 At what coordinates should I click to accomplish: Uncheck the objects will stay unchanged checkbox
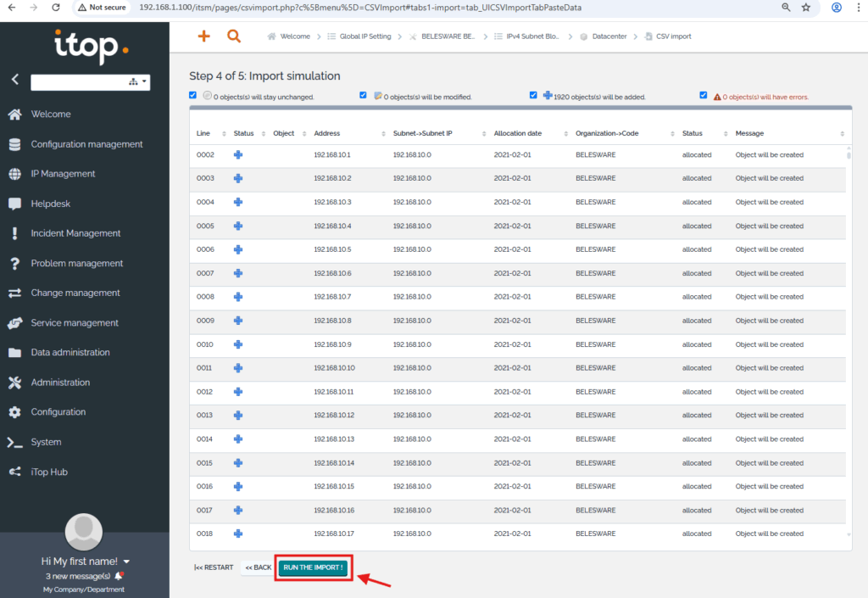193,95
